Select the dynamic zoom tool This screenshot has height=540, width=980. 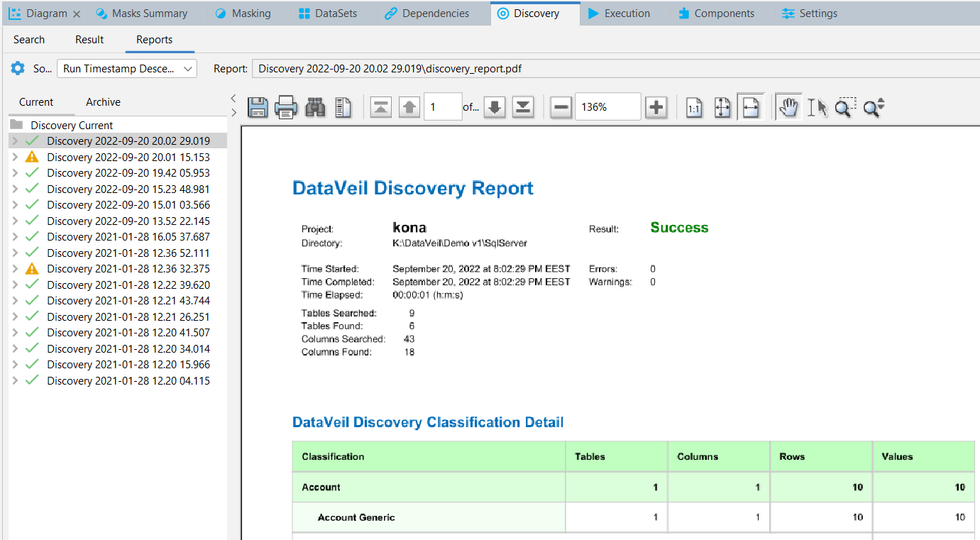coord(874,107)
